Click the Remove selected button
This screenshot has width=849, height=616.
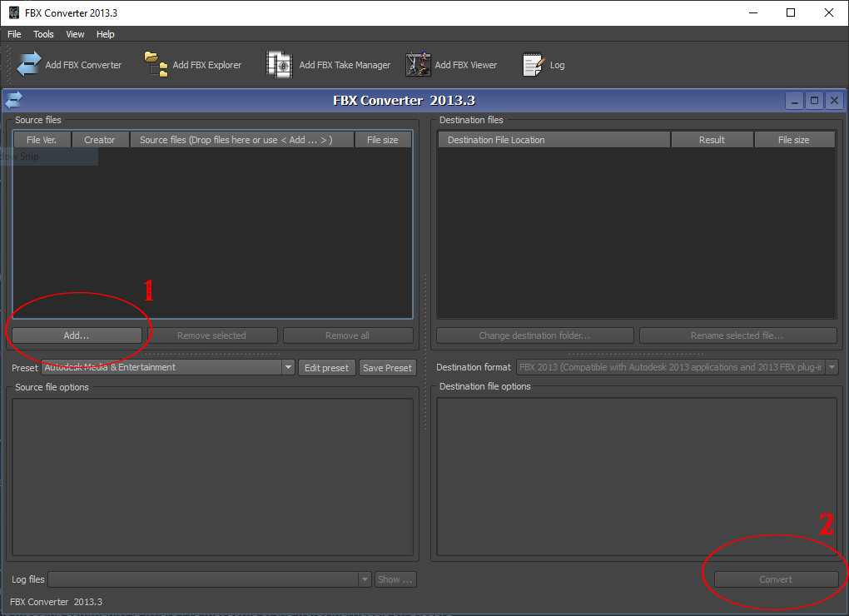click(212, 335)
